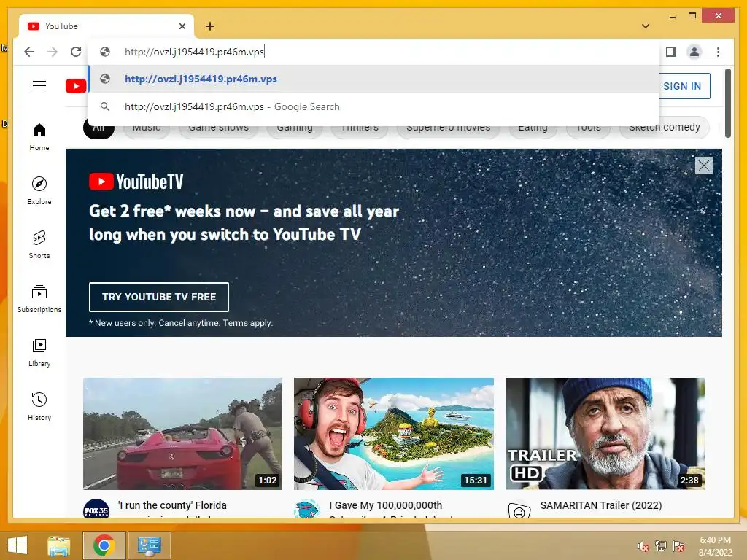Click the network tray icon
747x560 pixels.
coord(661,545)
